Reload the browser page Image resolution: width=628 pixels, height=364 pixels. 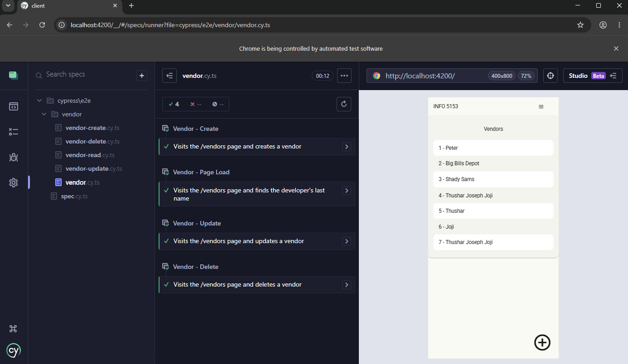(42, 25)
